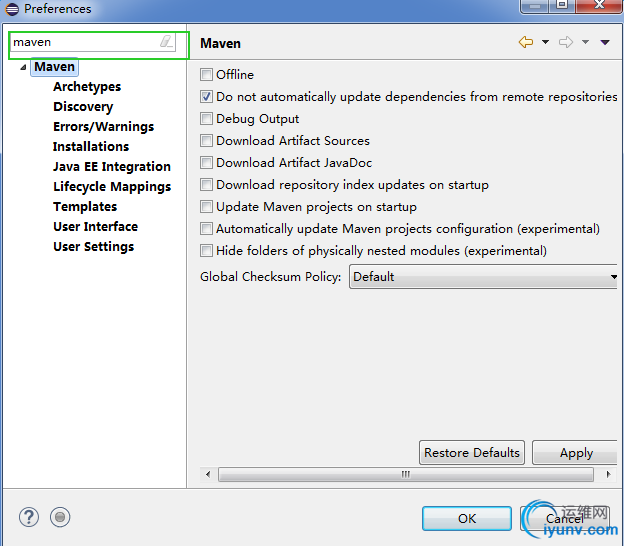Open the Discovery preferences page
Viewport: 624px width, 546px height.
tap(83, 107)
